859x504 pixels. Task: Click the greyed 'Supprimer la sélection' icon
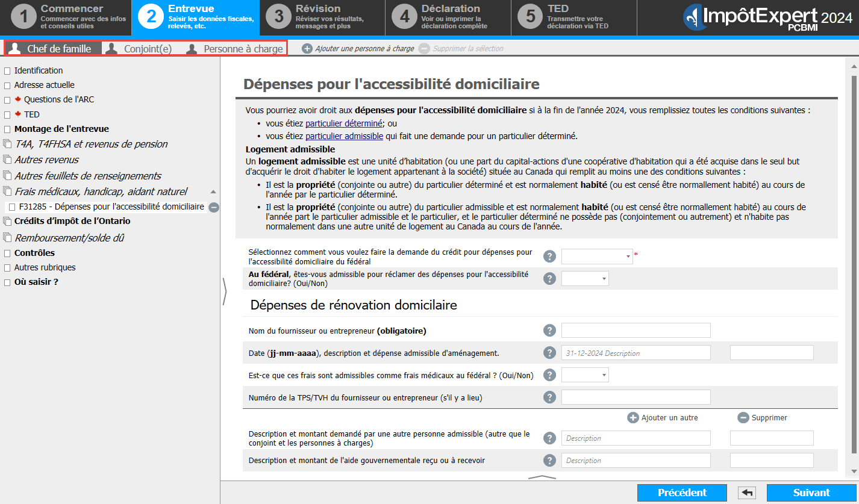pyautogui.click(x=424, y=48)
